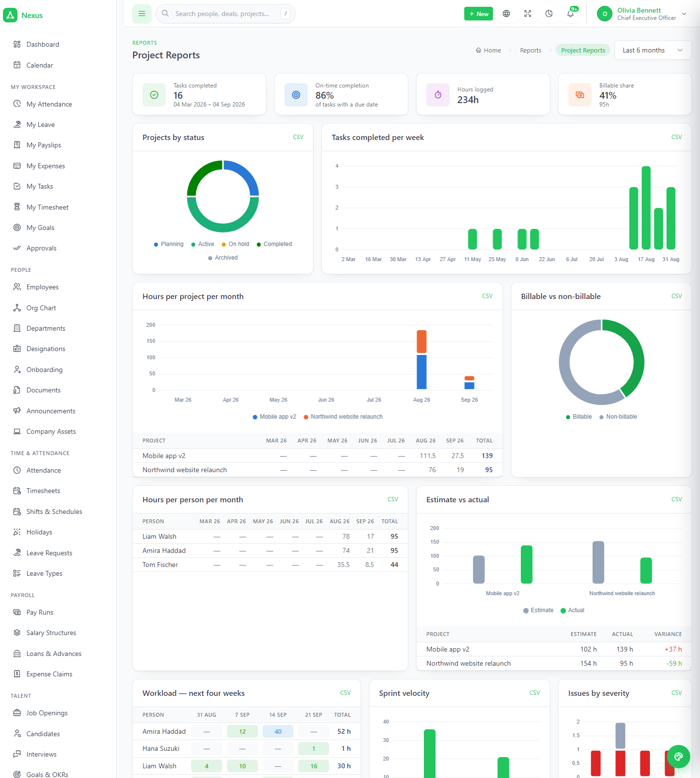Go to Reports breadcrumb link
The height and width of the screenshot is (778, 700).
pyautogui.click(x=530, y=50)
